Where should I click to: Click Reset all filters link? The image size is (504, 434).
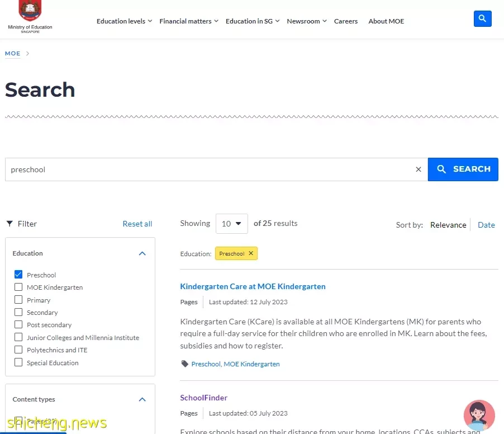[137, 224]
